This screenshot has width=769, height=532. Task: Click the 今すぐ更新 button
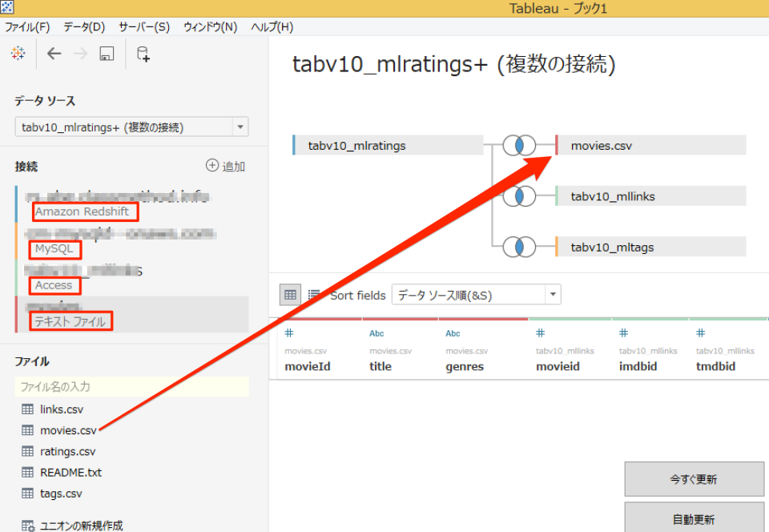point(694,478)
